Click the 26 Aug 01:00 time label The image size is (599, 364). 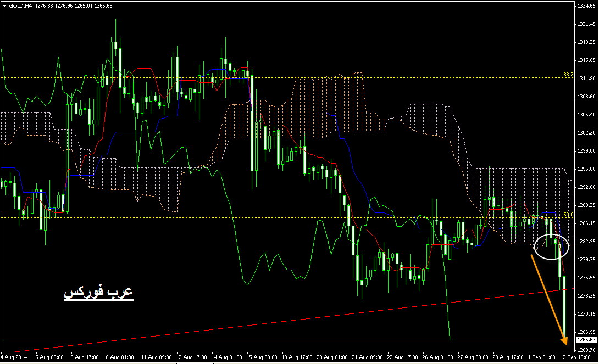pos(438,357)
